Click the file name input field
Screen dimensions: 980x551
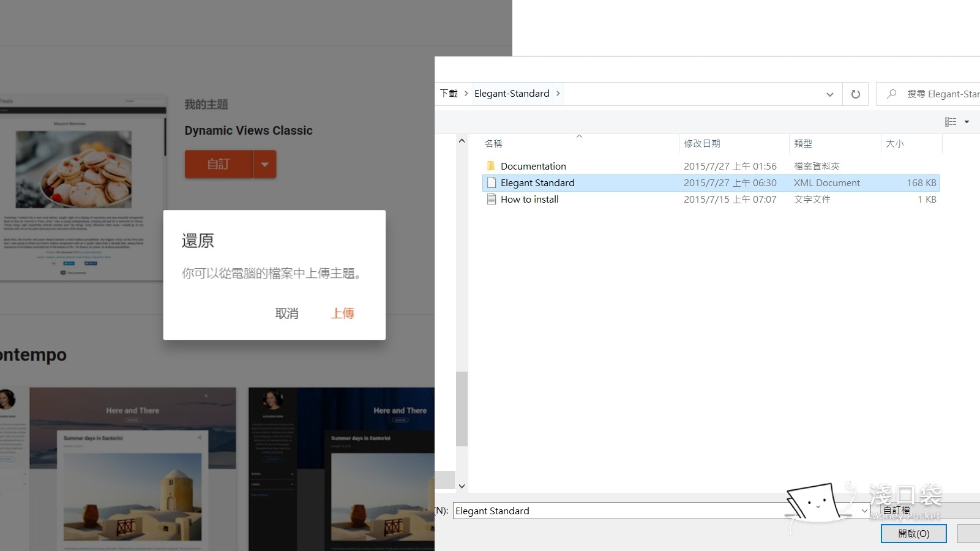656,511
